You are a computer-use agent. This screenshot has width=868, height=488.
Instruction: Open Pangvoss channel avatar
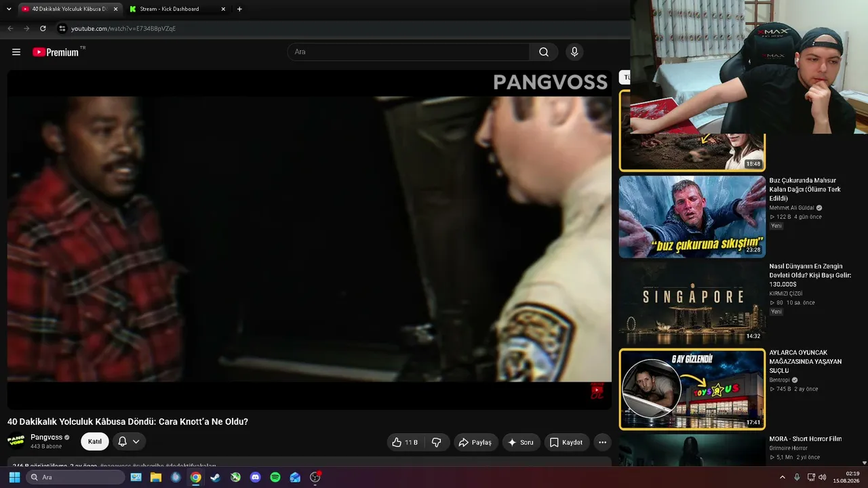point(16,441)
